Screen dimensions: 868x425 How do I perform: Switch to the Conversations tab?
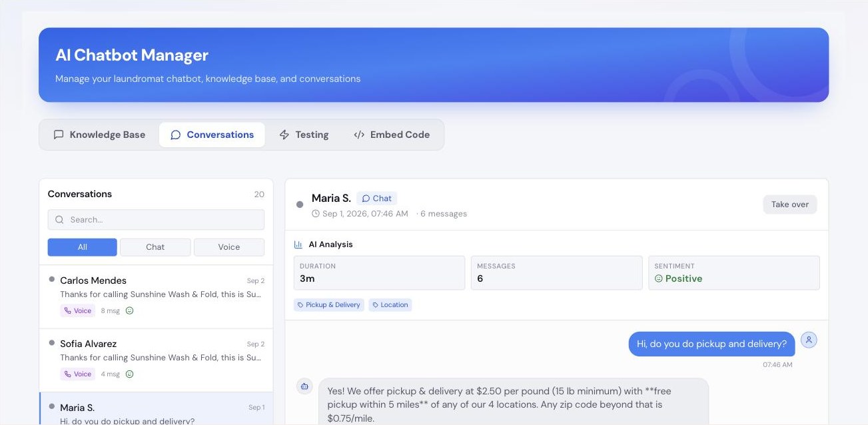pos(212,135)
